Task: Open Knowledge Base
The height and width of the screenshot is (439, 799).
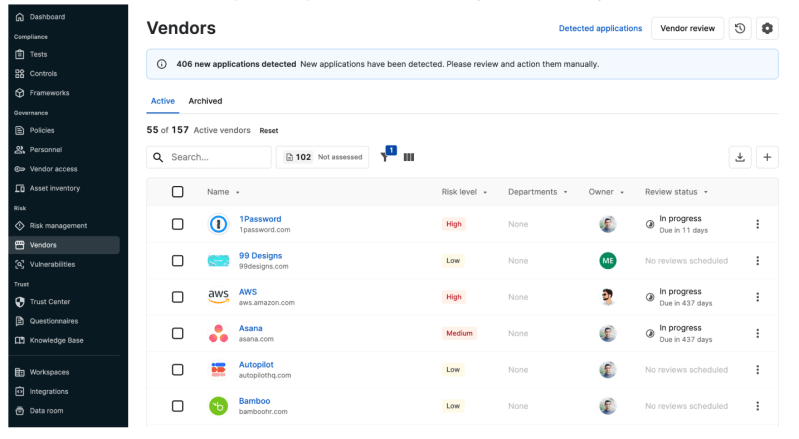Action: [56, 340]
